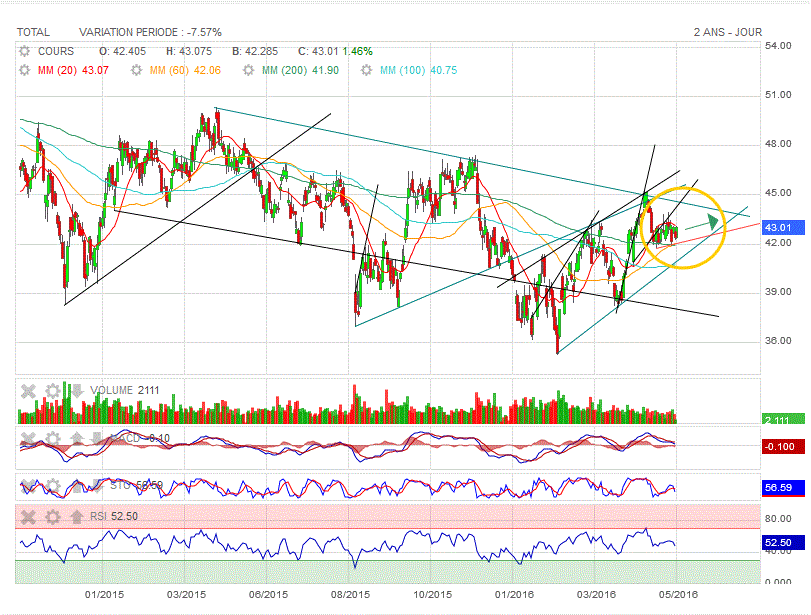Viewport: 811px width, 615px height.
Task: Click the 2.111 volume value tag
Action: click(783, 419)
